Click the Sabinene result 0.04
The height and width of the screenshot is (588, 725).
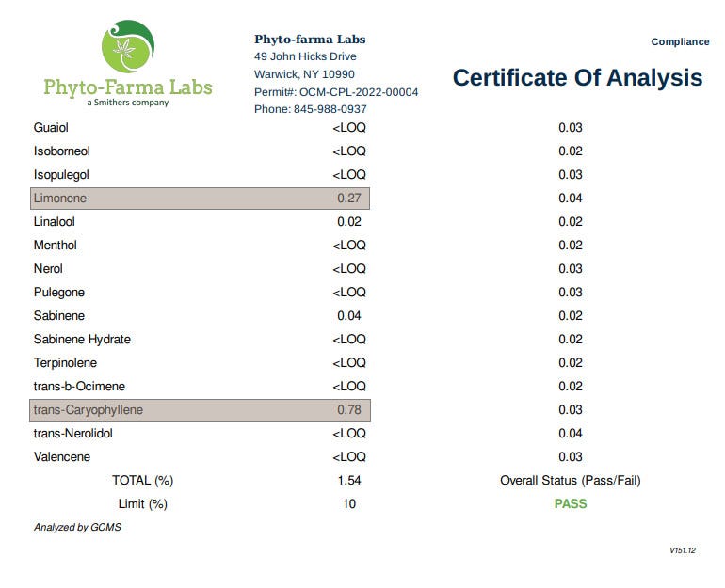[x=349, y=316]
